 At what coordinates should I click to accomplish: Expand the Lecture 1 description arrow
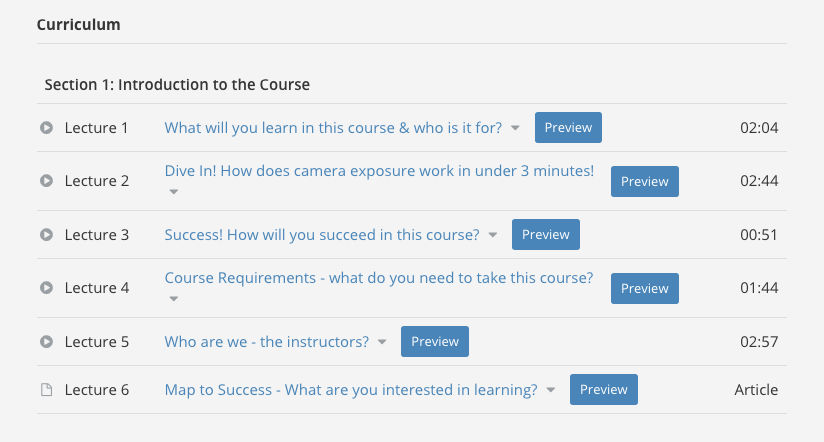tap(515, 128)
